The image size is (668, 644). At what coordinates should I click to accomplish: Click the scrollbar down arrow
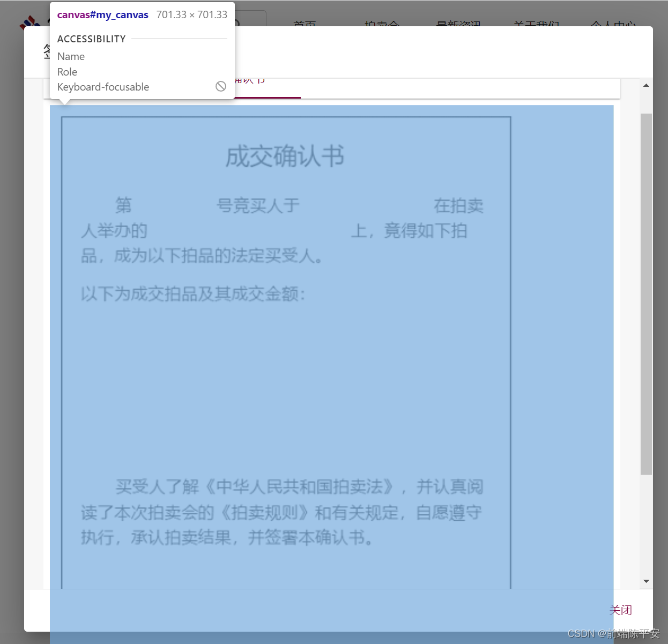pos(646,581)
